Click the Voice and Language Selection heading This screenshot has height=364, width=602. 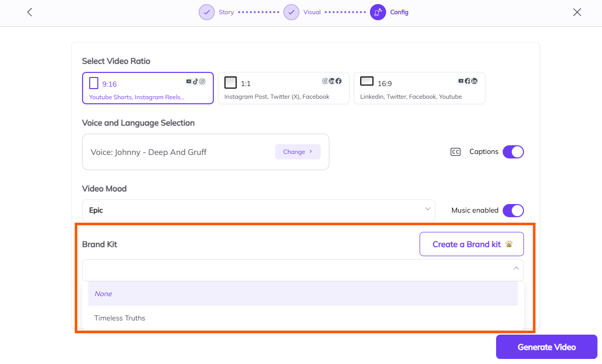tap(138, 123)
